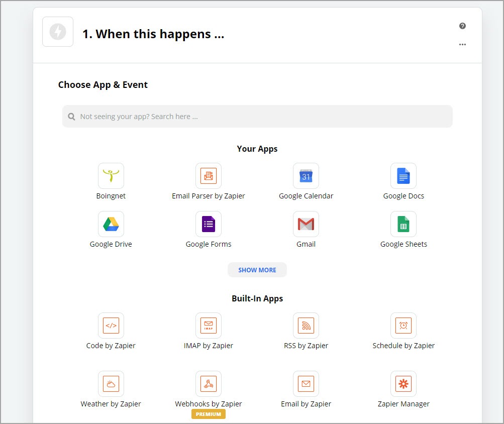Select the Google Forms app icon
Screen dimensions: 504x424
(209, 224)
